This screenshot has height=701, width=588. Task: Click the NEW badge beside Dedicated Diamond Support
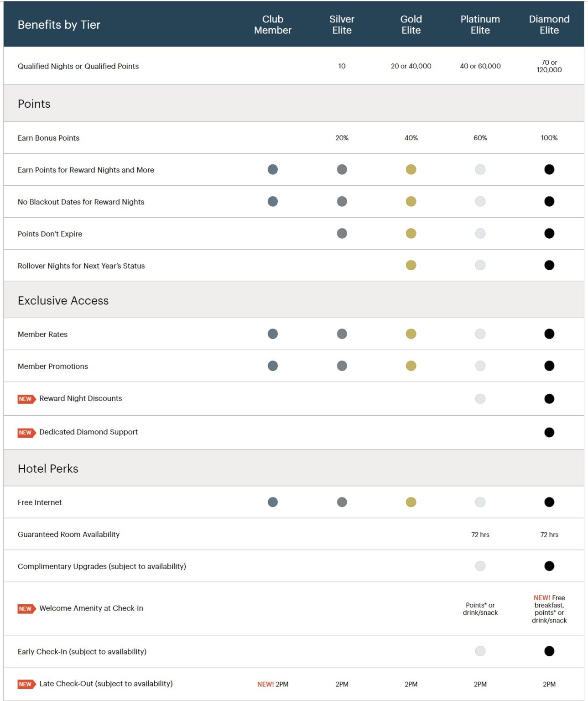click(26, 432)
